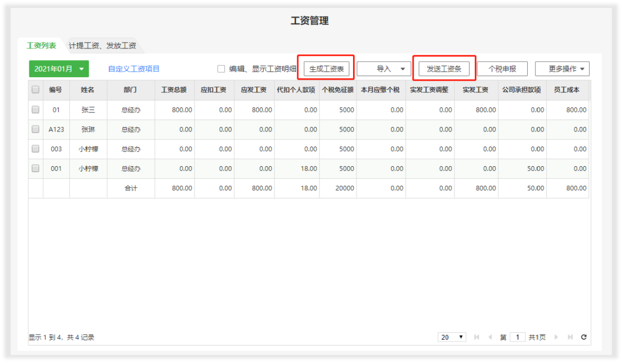The width and height of the screenshot is (623, 364).
Task: Click the 实发工资 column header
Action: 476,90
